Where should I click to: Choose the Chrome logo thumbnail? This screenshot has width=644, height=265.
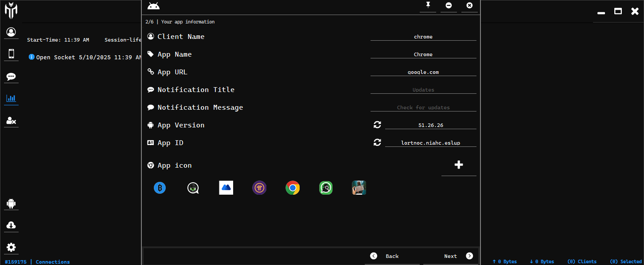click(293, 188)
